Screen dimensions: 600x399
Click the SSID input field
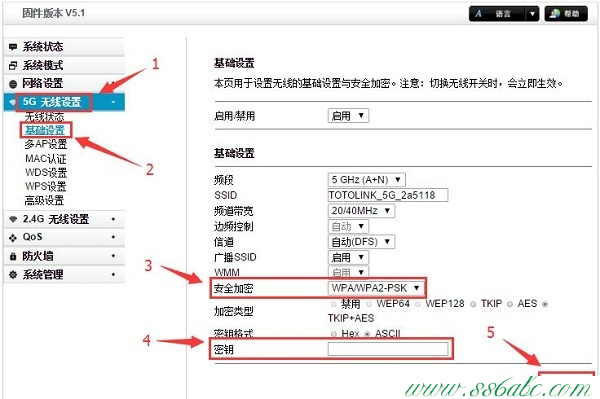(x=388, y=195)
